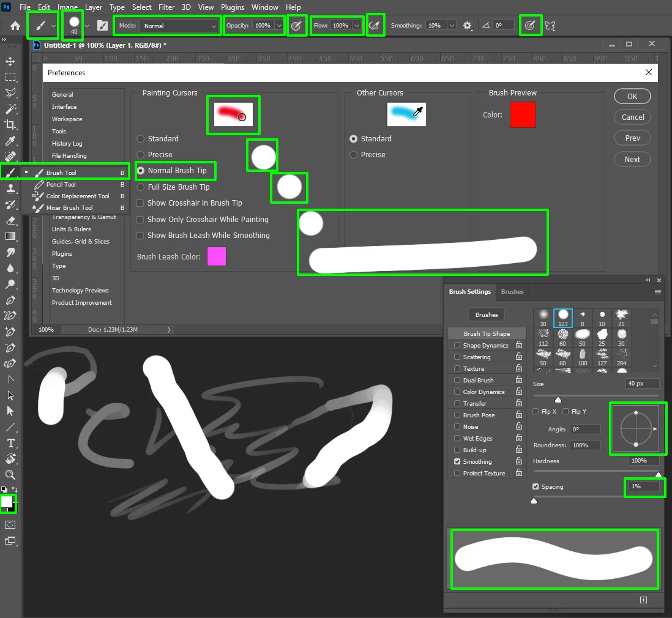Select the Gradient tool
672x618 pixels.
10,236
